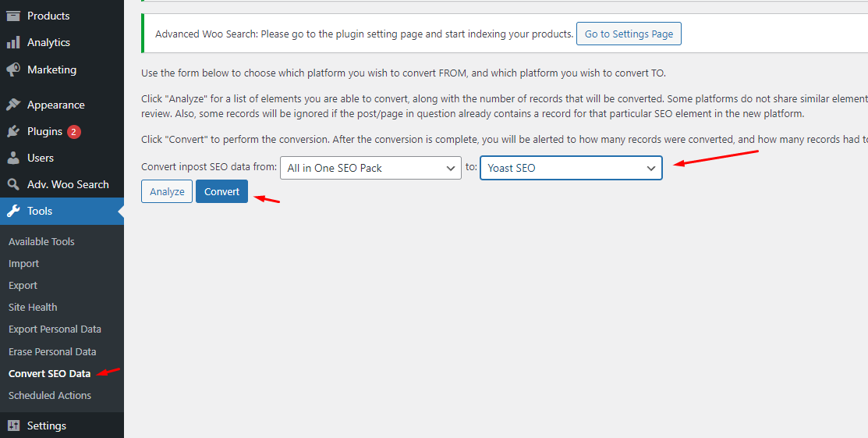Image resolution: width=868 pixels, height=438 pixels.
Task: Click the Adv. Woo Search magnifier icon
Action: tap(13, 184)
